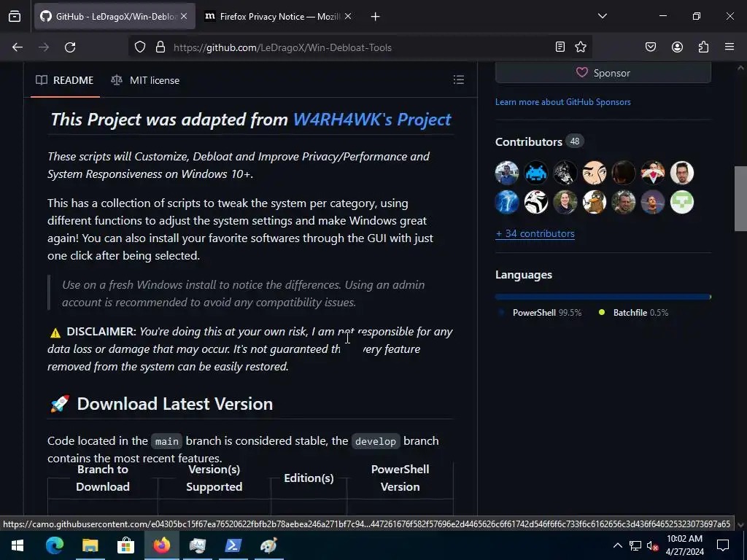
Task: Open the Windows Start menu
Action: (18, 545)
